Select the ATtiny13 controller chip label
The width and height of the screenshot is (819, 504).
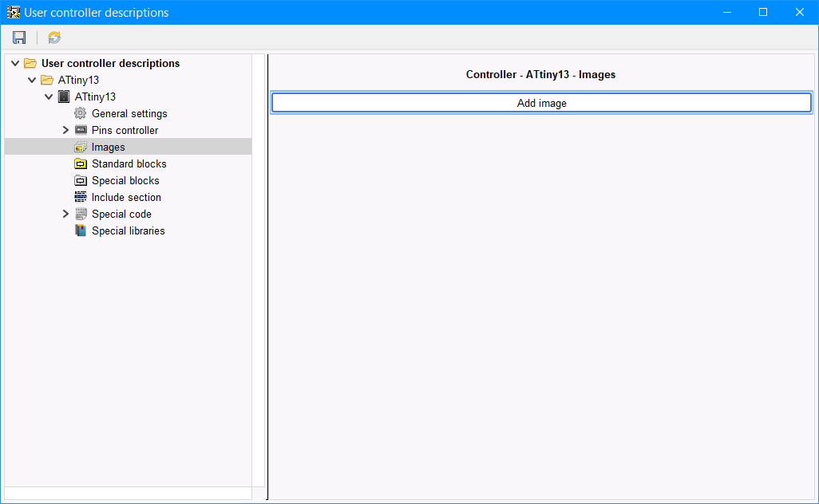(95, 96)
